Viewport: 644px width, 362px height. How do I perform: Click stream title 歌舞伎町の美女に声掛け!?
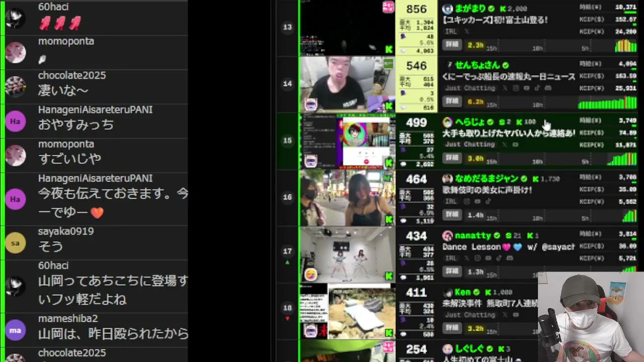tap(487, 190)
